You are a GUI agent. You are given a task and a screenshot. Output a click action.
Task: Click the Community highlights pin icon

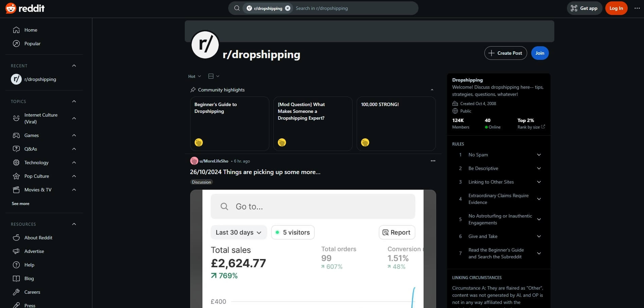tap(193, 90)
